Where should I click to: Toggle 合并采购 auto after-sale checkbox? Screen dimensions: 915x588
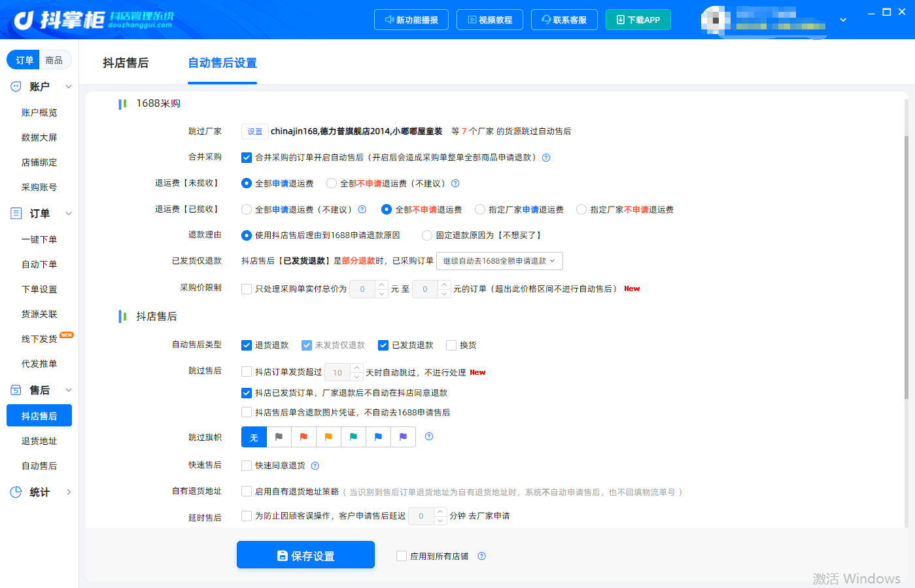[247, 158]
